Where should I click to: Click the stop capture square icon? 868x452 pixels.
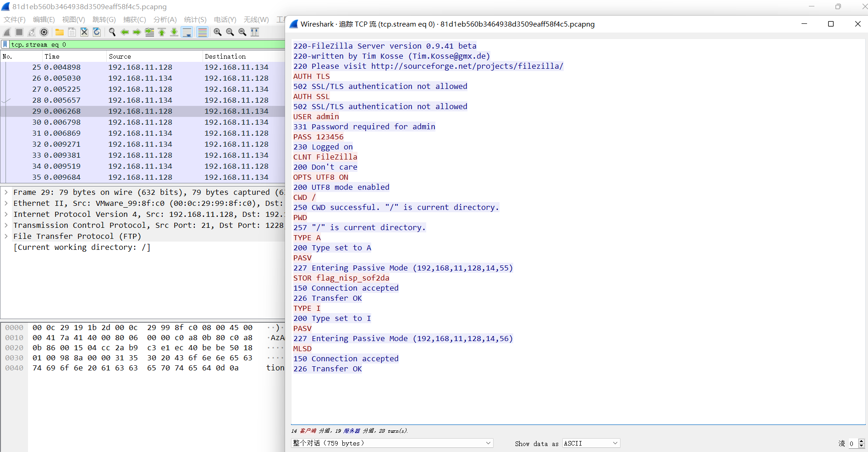(x=19, y=32)
